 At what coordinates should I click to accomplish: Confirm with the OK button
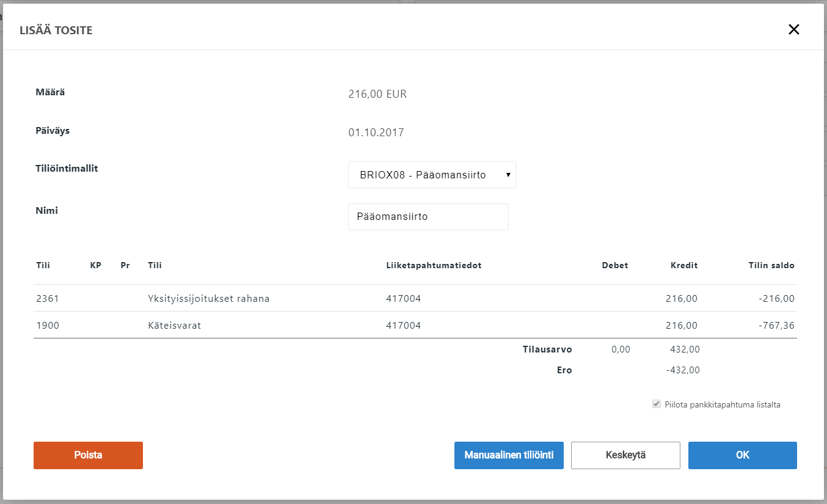pyautogui.click(x=742, y=455)
